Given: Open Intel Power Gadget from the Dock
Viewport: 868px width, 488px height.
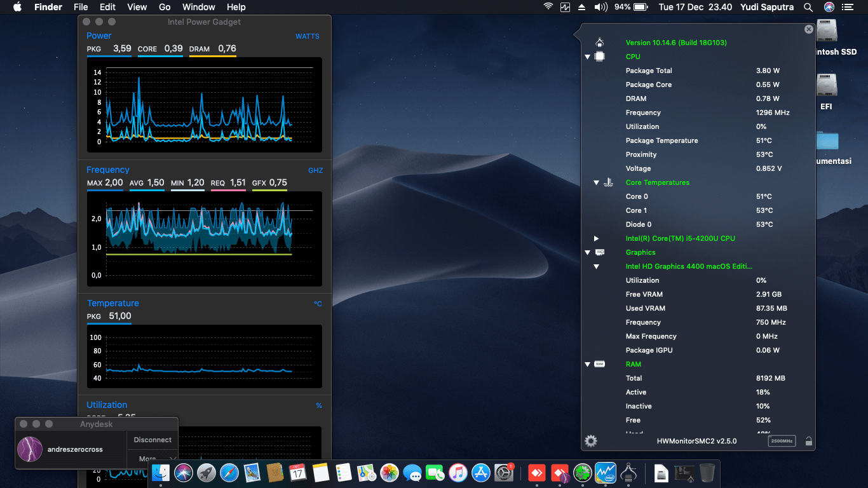Looking at the screenshot, I should click(605, 473).
